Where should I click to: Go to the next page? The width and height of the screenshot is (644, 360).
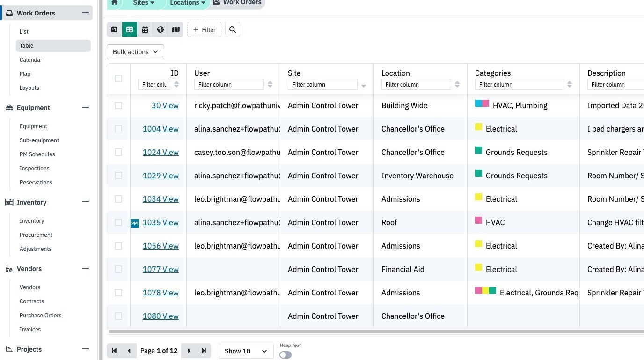click(189, 351)
